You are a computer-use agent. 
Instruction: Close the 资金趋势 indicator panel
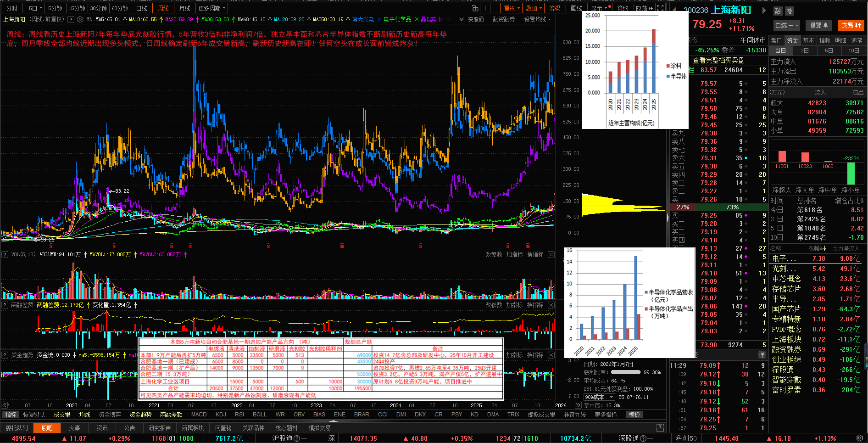(551, 355)
